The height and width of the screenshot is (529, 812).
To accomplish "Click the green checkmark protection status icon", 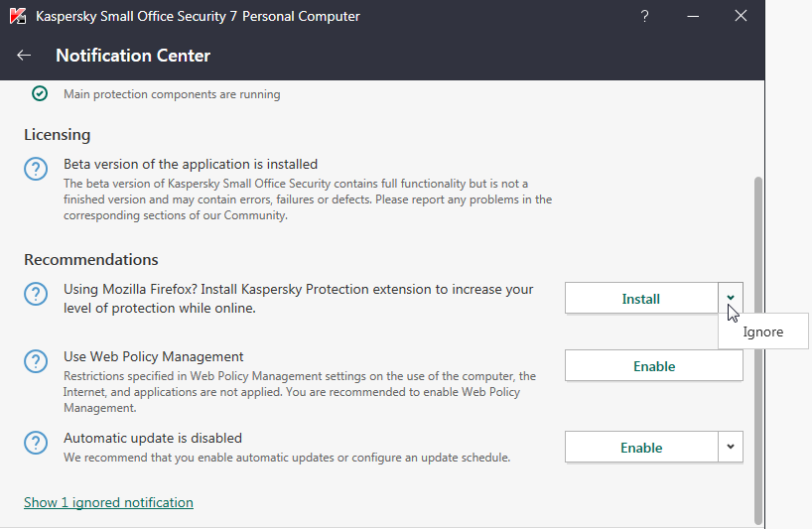I will pos(40,94).
